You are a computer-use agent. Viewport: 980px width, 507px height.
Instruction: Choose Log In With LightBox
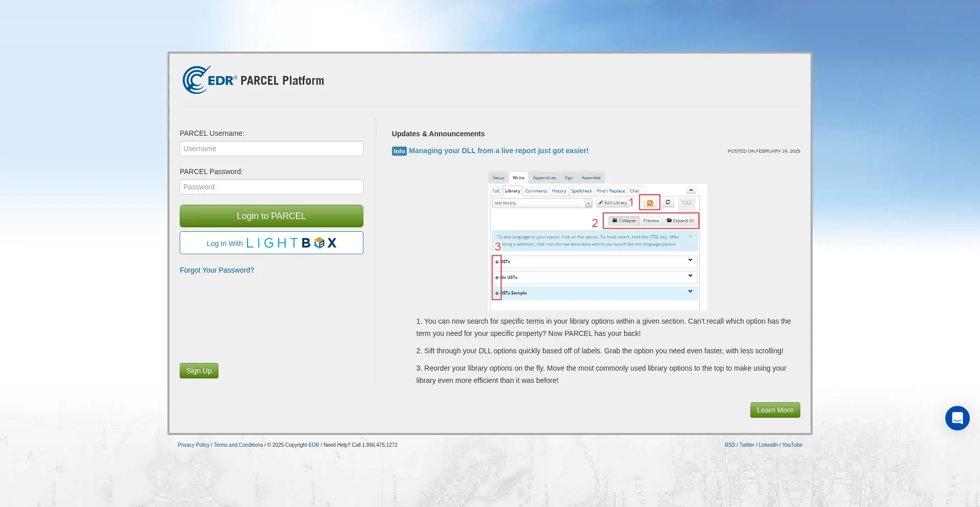271,243
